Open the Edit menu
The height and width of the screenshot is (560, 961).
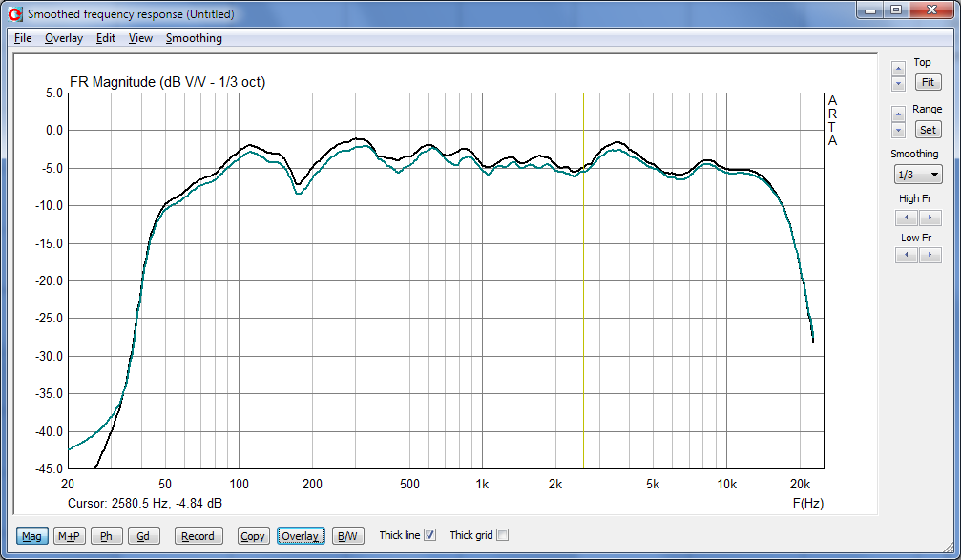coord(105,38)
